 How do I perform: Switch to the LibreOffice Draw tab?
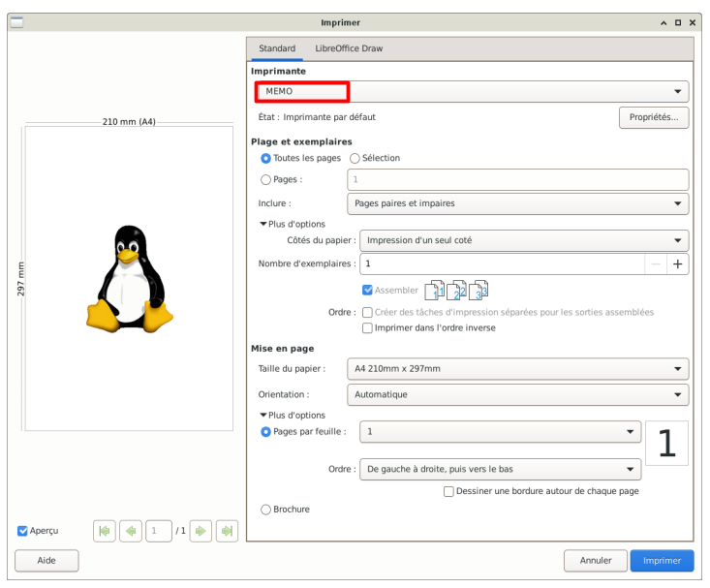click(349, 48)
